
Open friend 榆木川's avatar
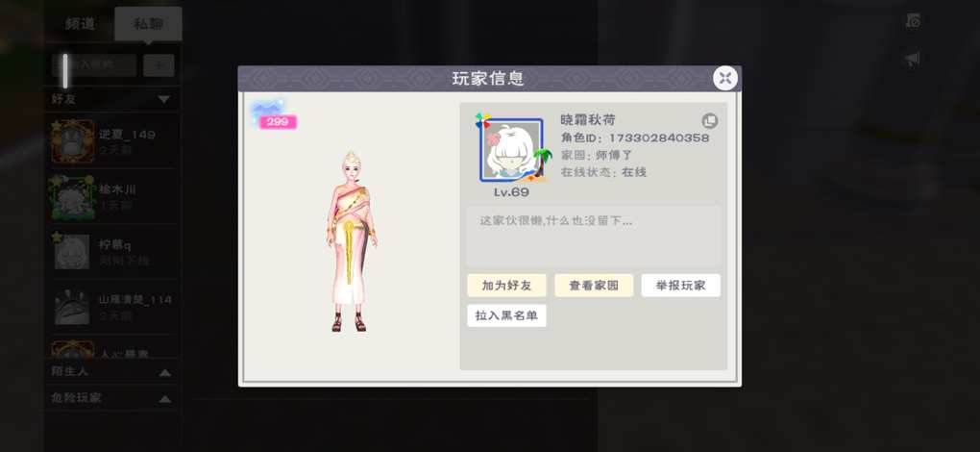[72, 196]
